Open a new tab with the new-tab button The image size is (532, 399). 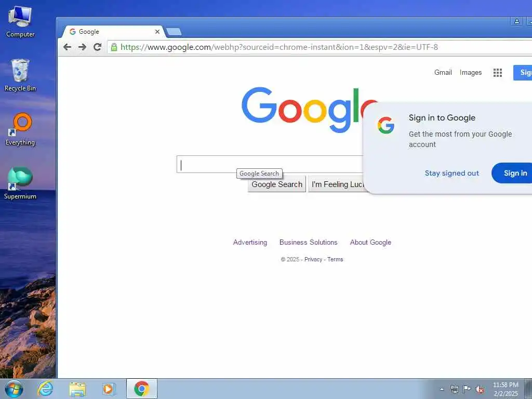(x=174, y=32)
